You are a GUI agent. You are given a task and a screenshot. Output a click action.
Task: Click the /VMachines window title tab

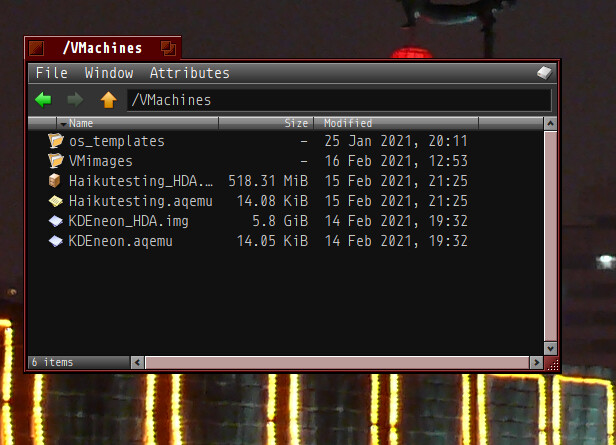pyautogui.click(x=102, y=48)
